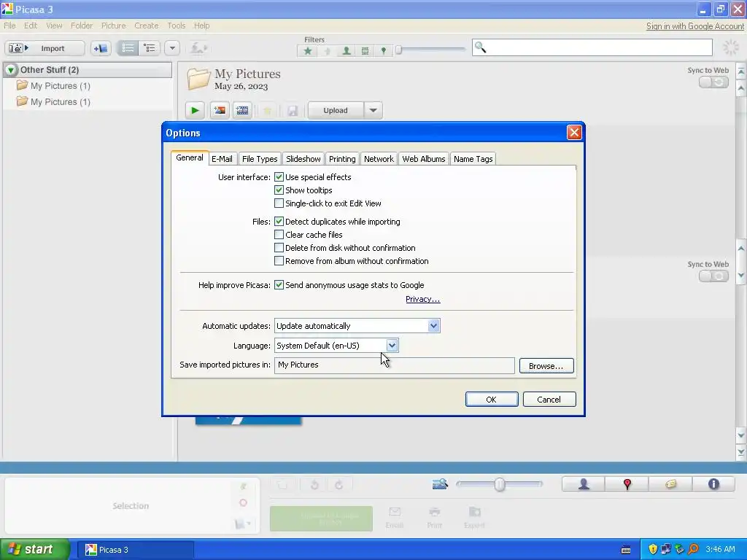
Task: Click OK in Options dialog
Action: point(492,400)
